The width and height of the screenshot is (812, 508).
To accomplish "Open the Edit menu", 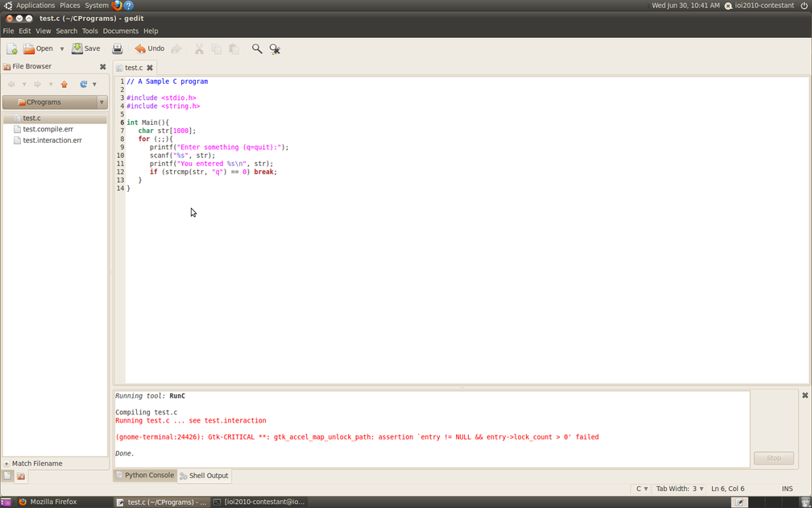I will coord(25,31).
